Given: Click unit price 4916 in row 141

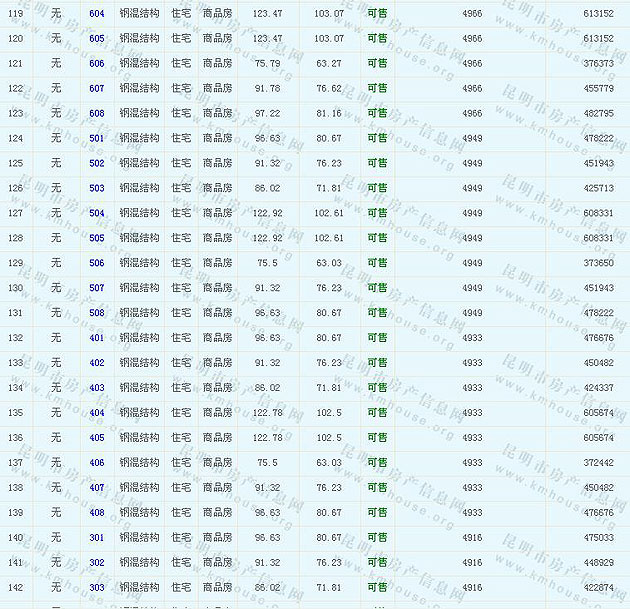Looking at the screenshot, I should pyautogui.click(x=472, y=563).
